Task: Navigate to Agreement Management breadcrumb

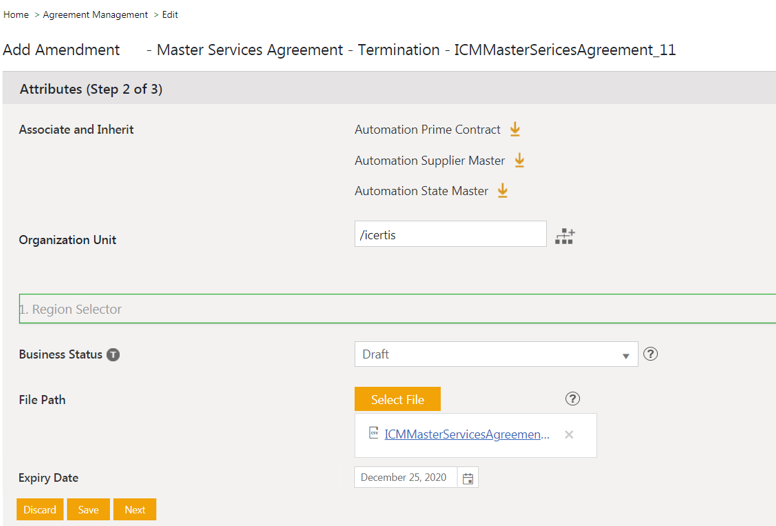Action: click(95, 15)
